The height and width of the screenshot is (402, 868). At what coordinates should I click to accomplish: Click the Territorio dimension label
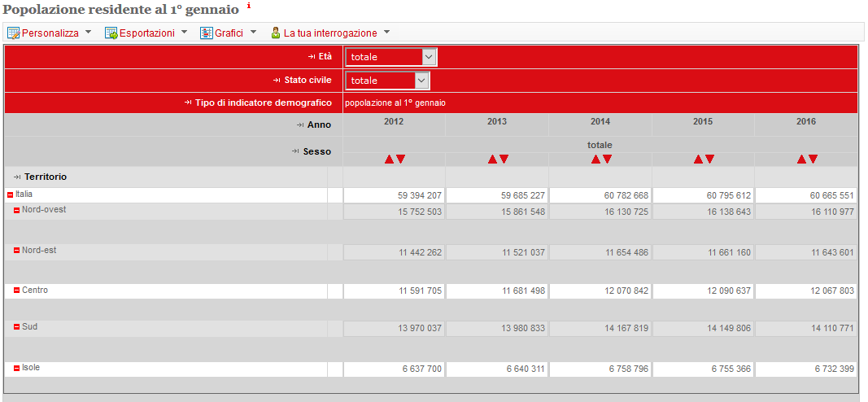(x=46, y=177)
